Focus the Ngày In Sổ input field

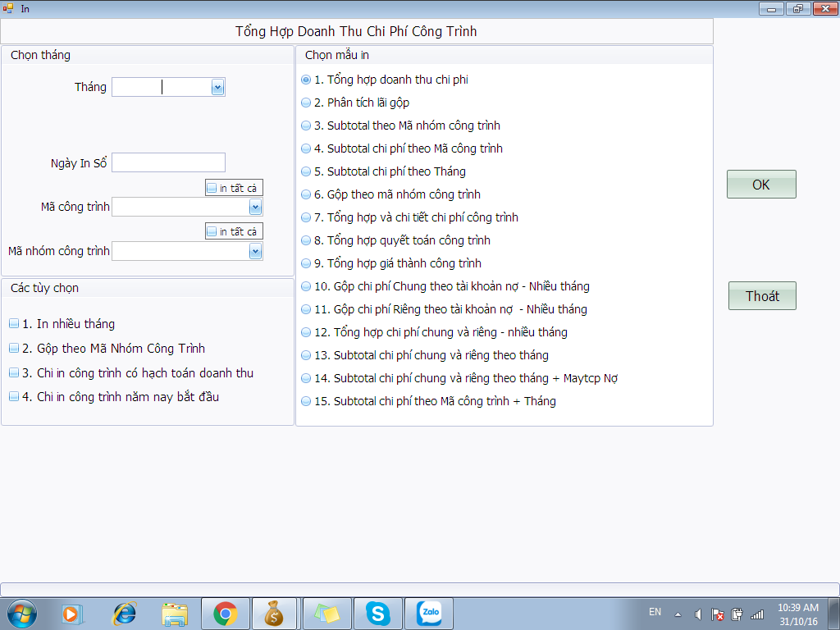[168, 163]
